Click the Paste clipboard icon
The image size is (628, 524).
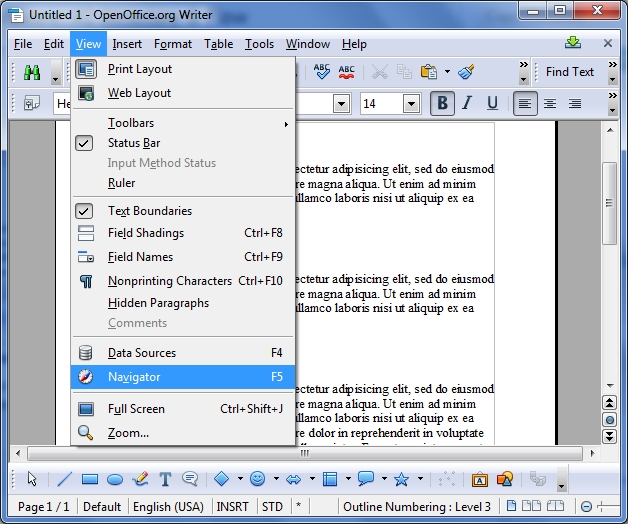point(429,72)
